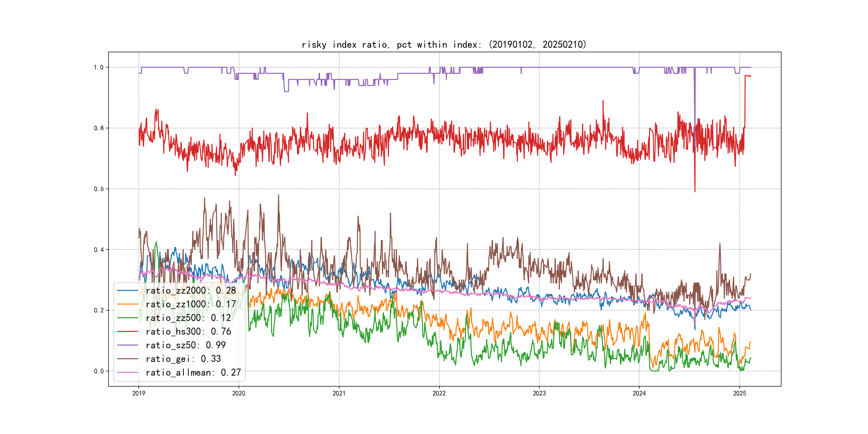The image size is (868, 434).
Task: Click the brown ratio_gei legend line
Action: click(x=127, y=359)
